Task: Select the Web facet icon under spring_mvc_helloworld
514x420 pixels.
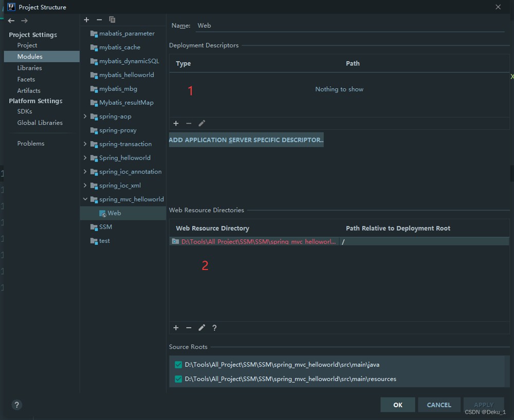Action: click(103, 214)
